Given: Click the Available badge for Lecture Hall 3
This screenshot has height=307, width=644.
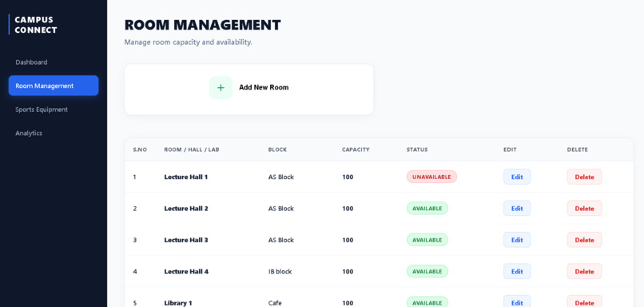Looking at the screenshot, I should 427,240.
